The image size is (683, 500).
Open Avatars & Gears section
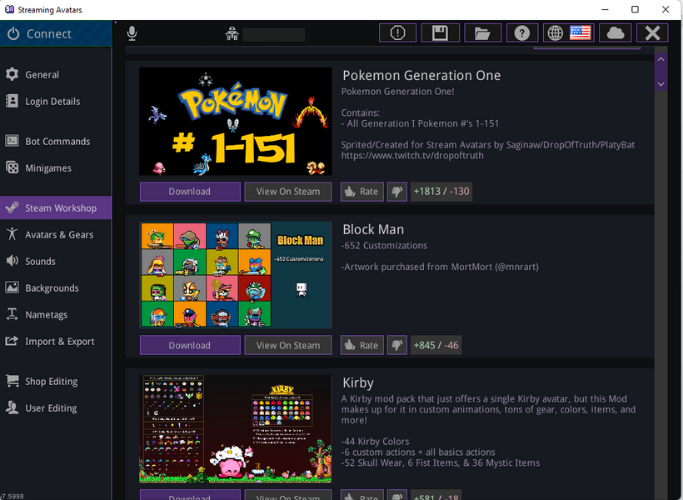pos(56,235)
